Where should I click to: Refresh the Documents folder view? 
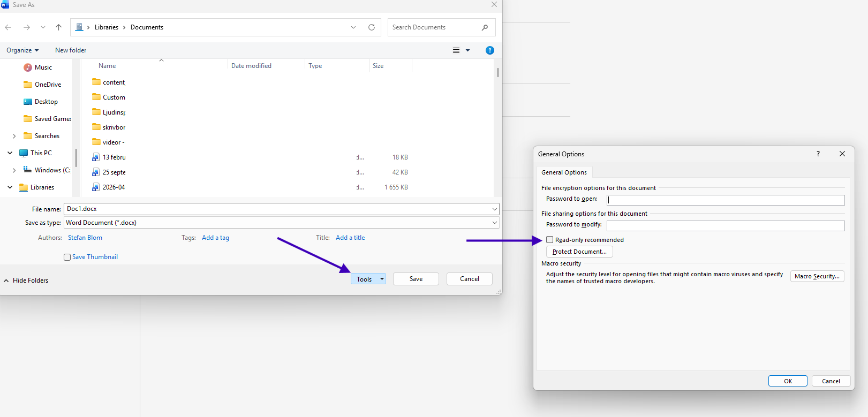pos(372,27)
